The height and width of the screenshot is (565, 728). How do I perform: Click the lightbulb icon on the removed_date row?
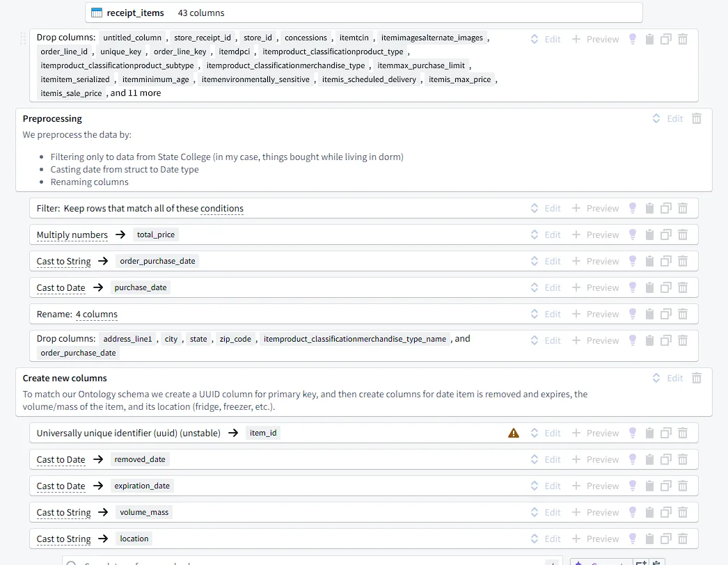point(633,459)
